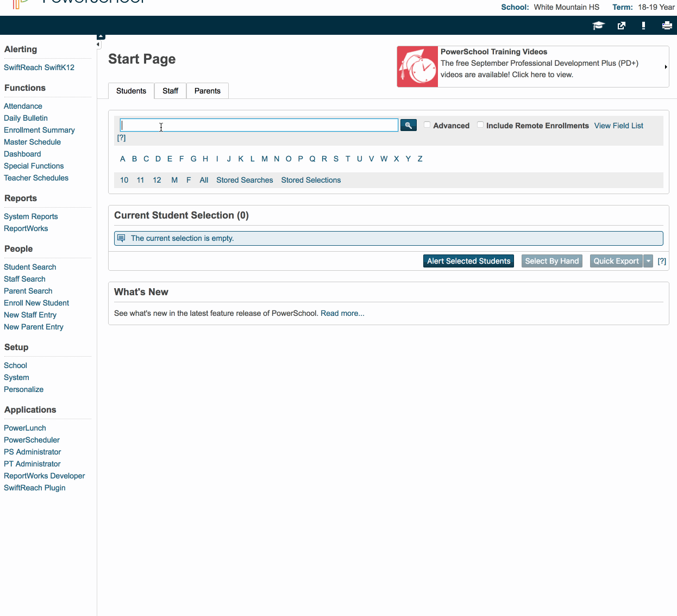Open Enrollment Summary link
Image resolution: width=677 pixels, height=616 pixels.
tap(39, 130)
